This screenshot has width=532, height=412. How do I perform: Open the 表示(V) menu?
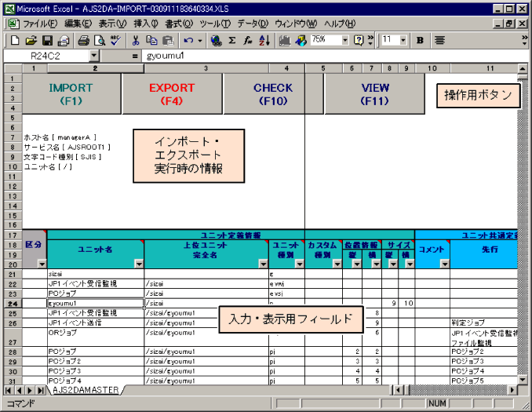(113, 24)
